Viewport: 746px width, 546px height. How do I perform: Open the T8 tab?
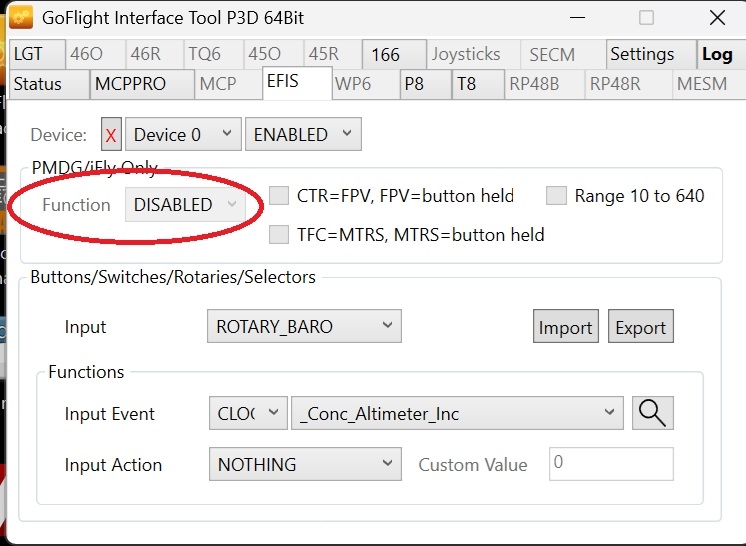click(478, 84)
